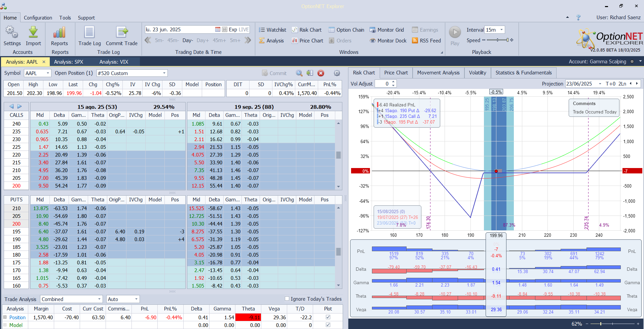Open the Monitor Grid window
The image size is (644, 329).
(387, 30)
